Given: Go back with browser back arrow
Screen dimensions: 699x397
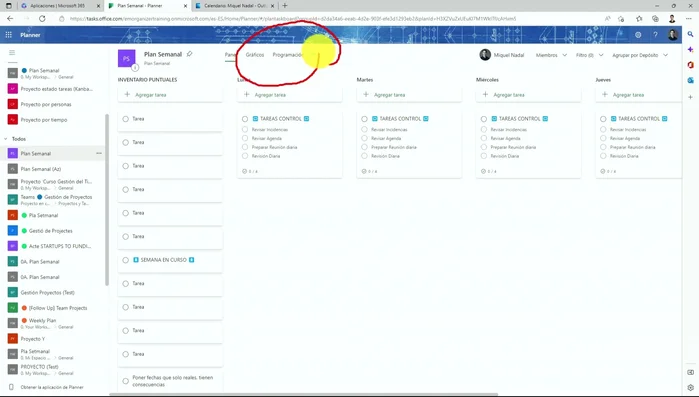Looking at the screenshot, I should pos(10,19).
